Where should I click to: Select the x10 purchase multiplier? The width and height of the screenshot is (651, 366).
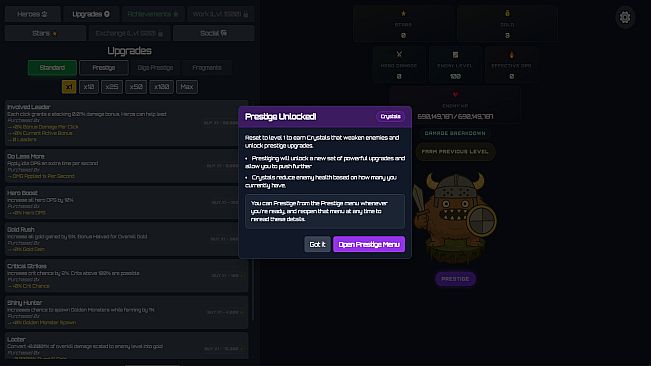click(x=89, y=87)
